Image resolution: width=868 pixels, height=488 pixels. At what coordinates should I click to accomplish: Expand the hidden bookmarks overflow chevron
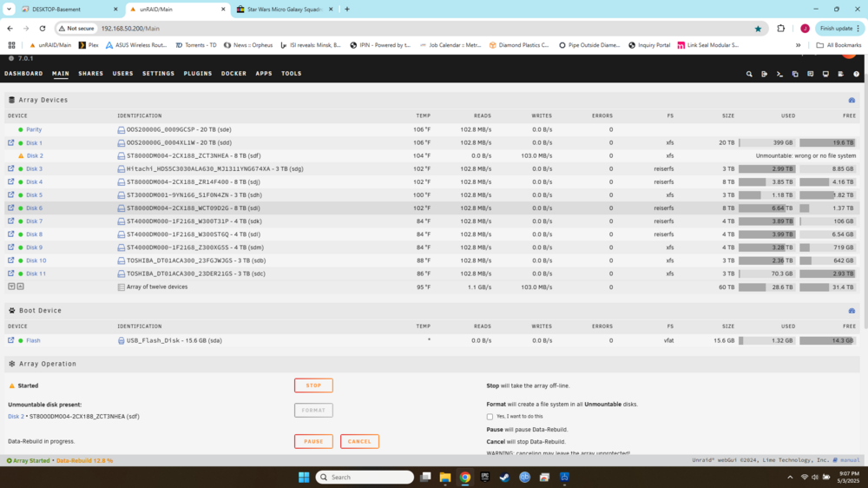[x=799, y=45]
